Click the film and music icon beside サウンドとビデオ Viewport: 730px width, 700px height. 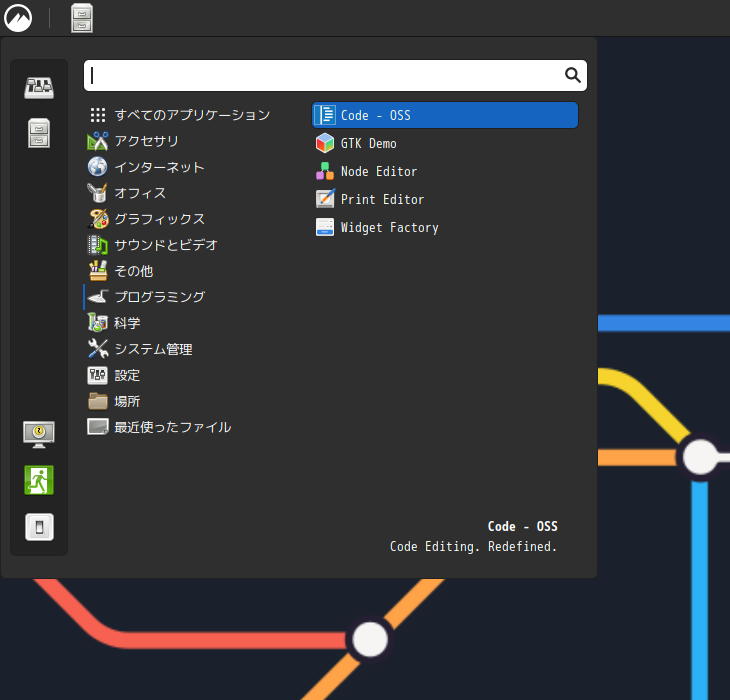(x=98, y=245)
